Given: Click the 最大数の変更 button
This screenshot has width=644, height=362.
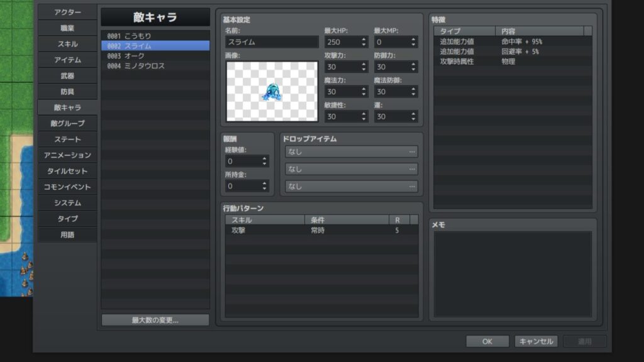Looking at the screenshot, I should (154, 320).
